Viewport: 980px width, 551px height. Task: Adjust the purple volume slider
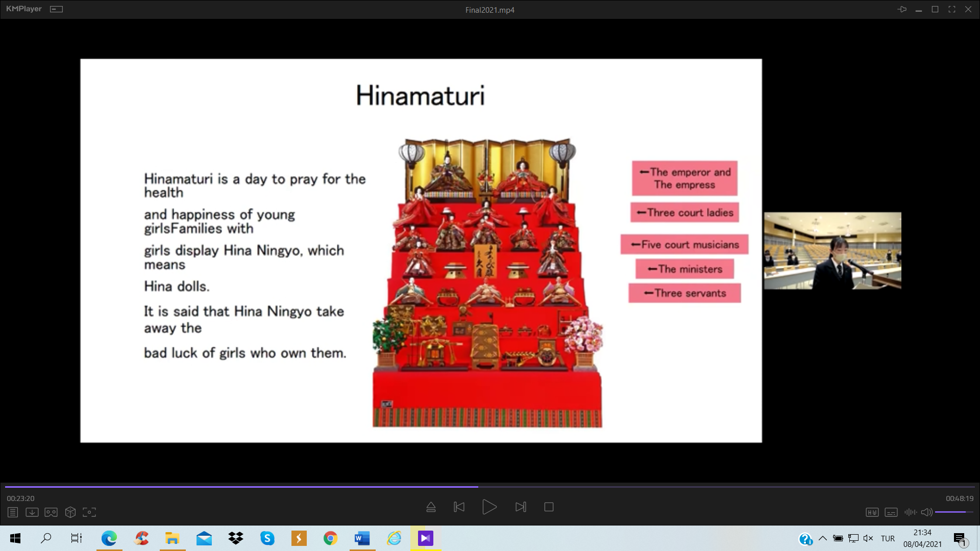pos(953,512)
